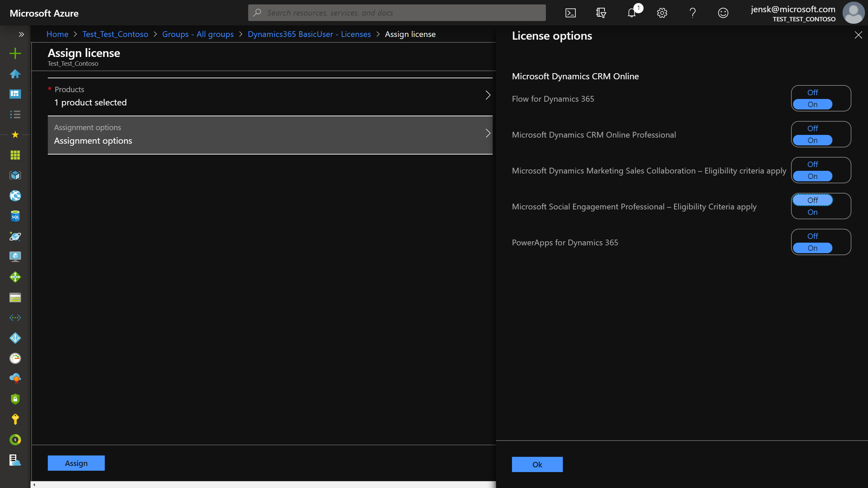Click jensk@microsoft.com account label

(x=793, y=9)
